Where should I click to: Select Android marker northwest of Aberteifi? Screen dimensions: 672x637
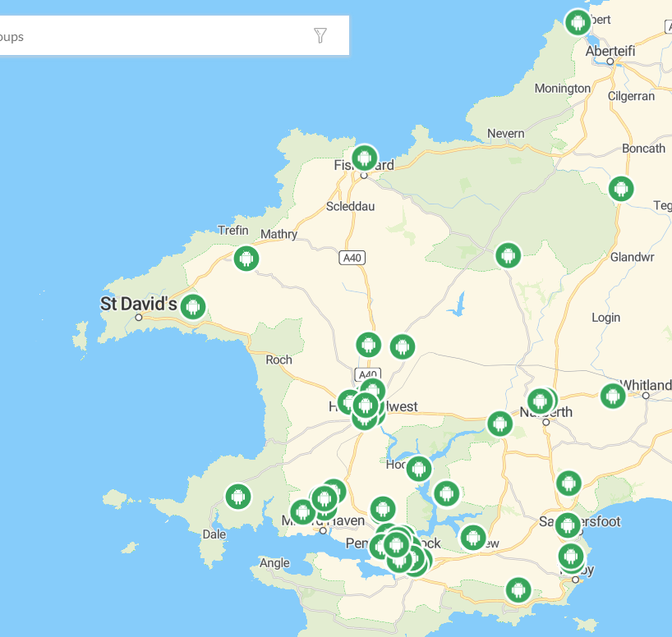[578, 22]
